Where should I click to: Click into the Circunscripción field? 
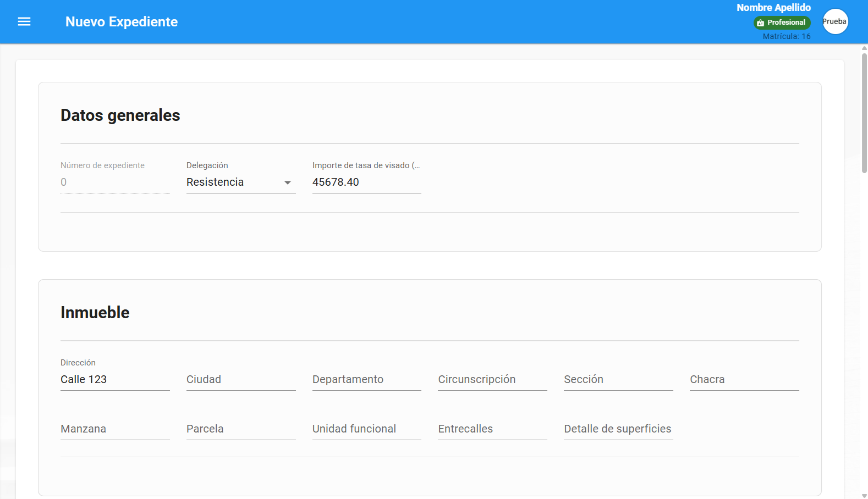492,380
